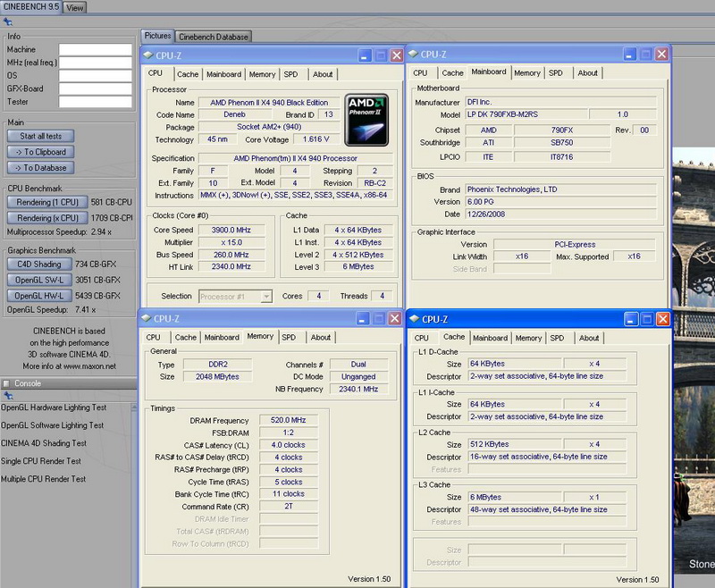
Task: Click into the Machine input field
Action: click(95, 50)
